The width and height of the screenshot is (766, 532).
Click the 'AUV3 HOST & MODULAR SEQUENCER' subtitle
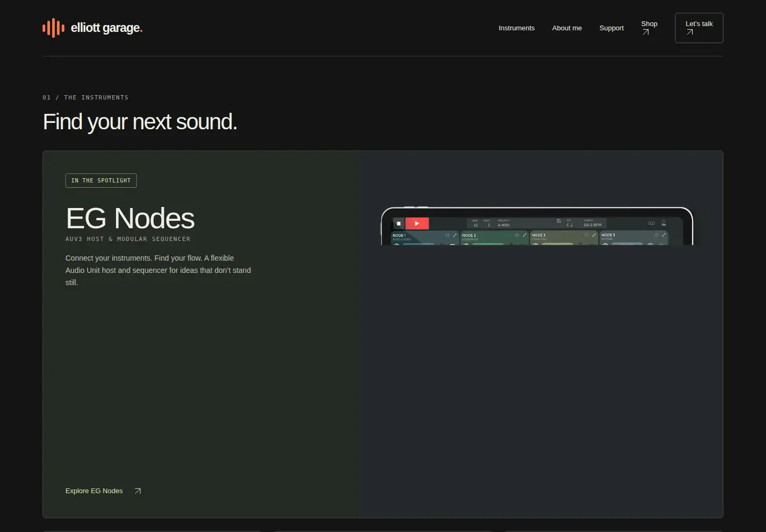[x=128, y=239]
